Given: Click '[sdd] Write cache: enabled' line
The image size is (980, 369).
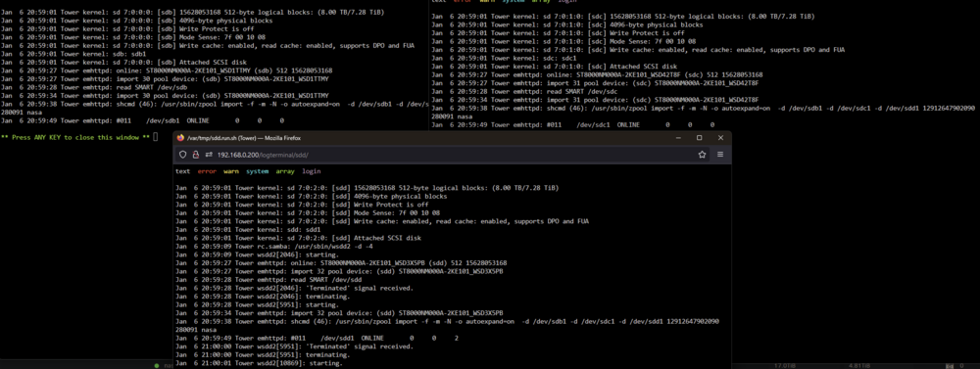Looking at the screenshot, I should pyautogui.click(x=382, y=221).
